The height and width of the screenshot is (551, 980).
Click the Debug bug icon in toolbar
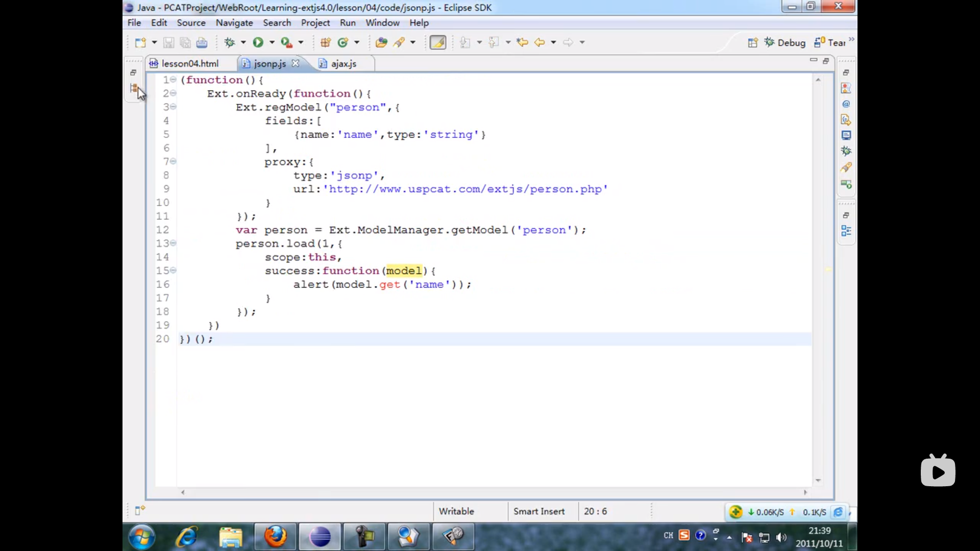(x=229, y=42)
